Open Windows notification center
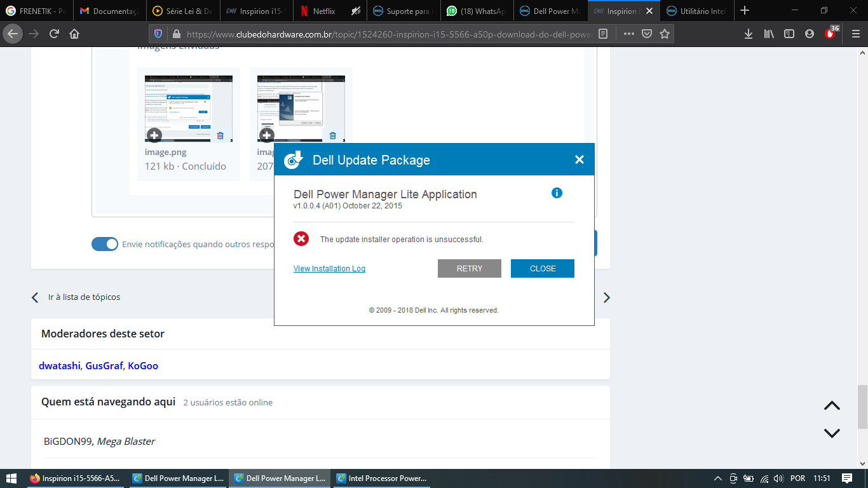Viewport: 868px width, 488px height. (847, 478)
